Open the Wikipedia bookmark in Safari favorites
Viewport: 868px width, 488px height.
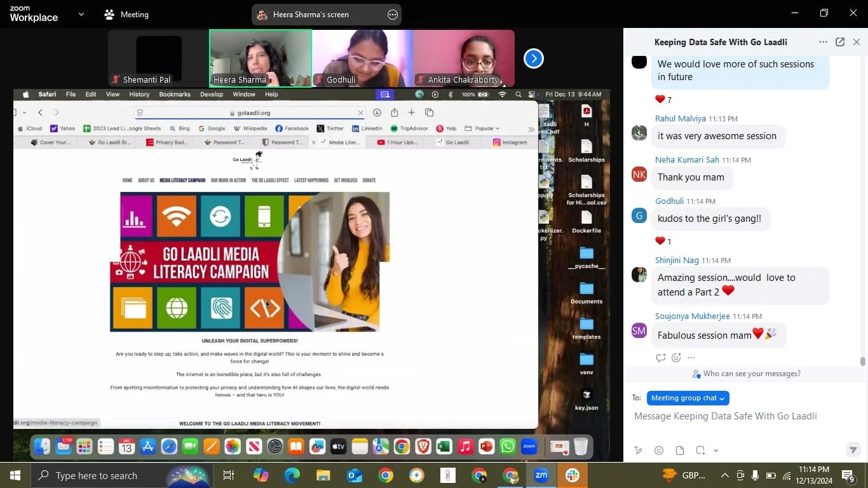[x=250, y=128]
